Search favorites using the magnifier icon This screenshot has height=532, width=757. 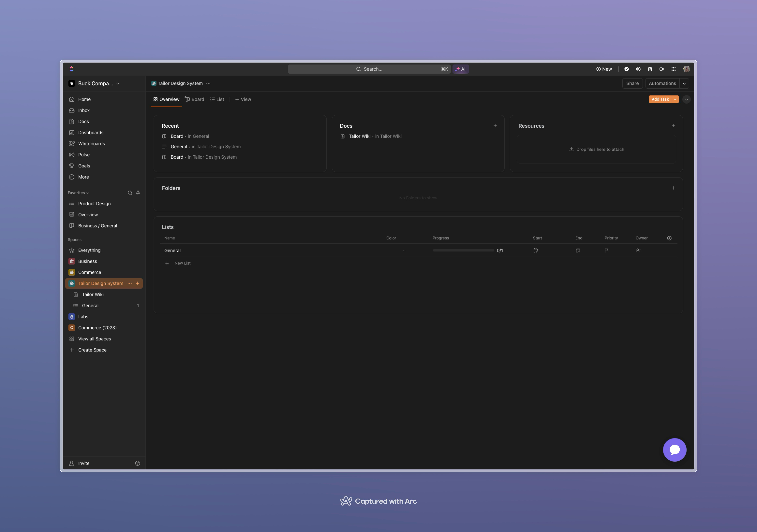click(x=130, y=193)
